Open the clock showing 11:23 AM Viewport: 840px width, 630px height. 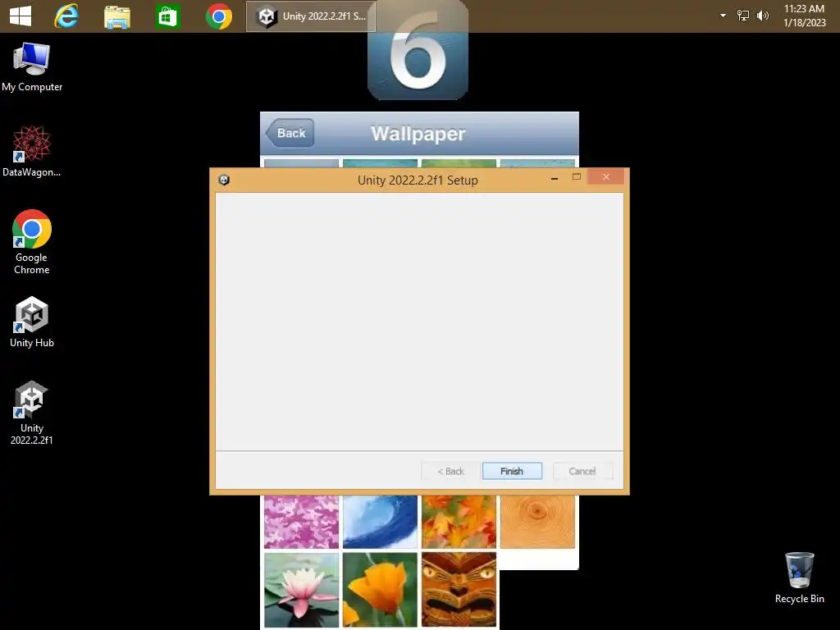[x=804, y=16]
